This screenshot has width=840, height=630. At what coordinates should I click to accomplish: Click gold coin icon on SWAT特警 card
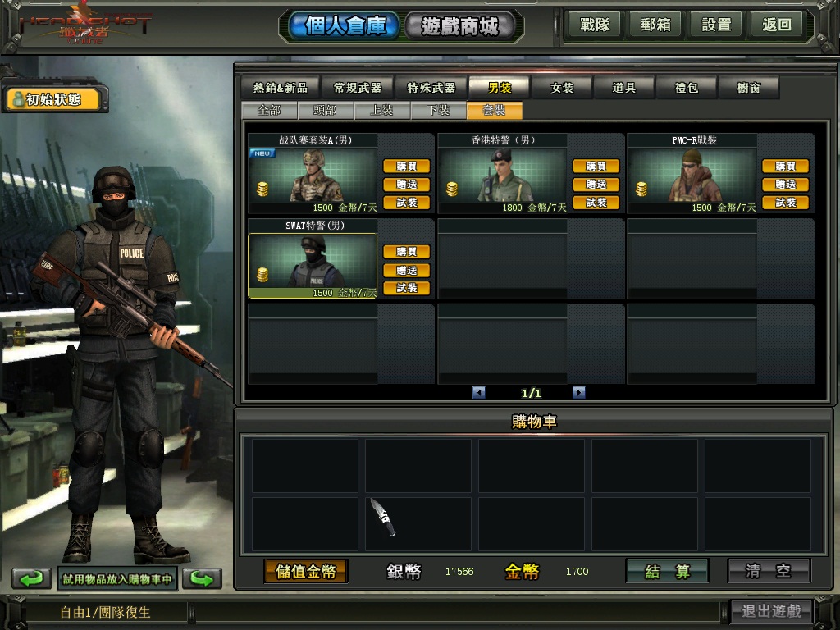tap(262, 275)
